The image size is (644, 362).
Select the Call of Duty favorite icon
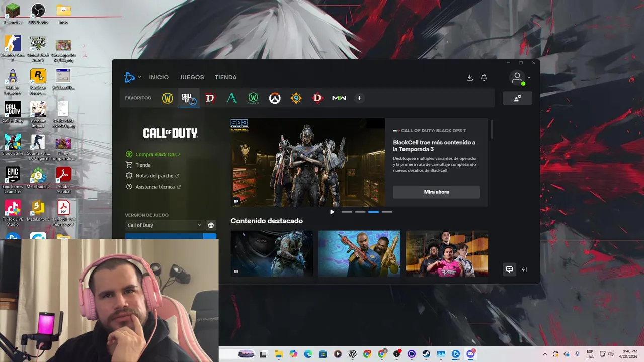189,98
